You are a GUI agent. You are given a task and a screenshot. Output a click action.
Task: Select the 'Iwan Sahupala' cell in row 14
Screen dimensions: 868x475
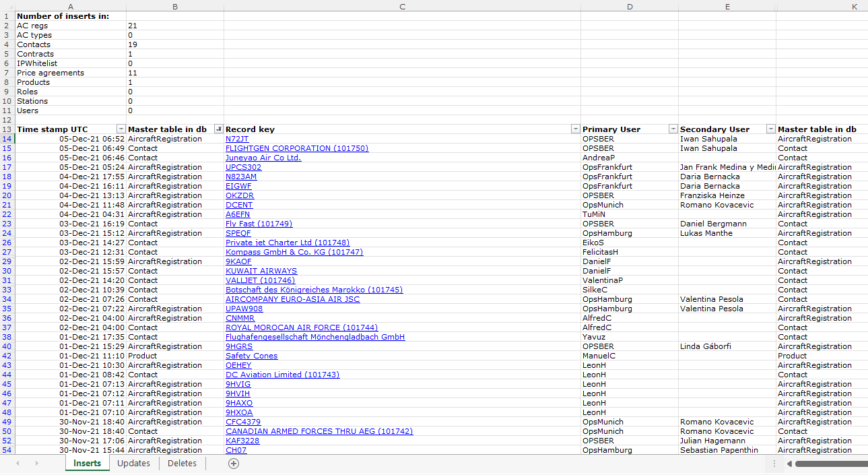(727, 139)
